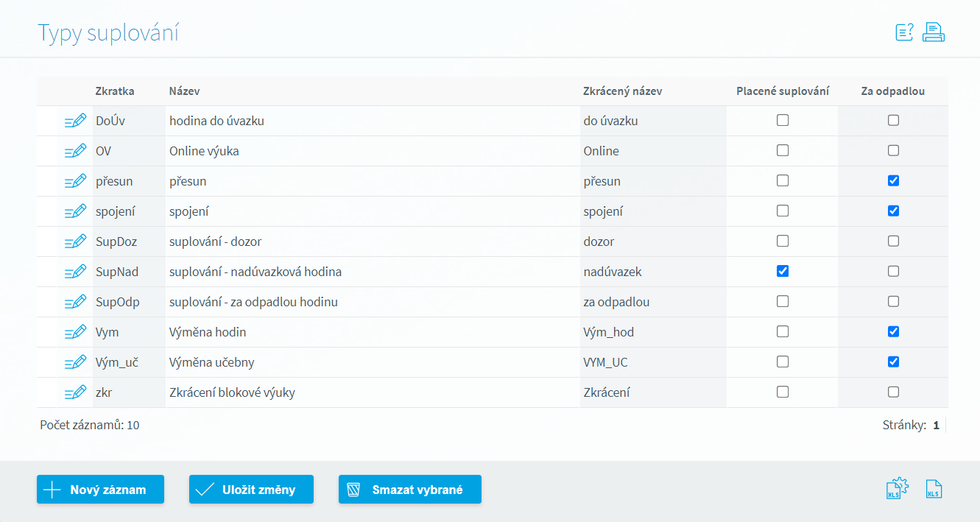Click the Nový záznam button

tap(100, 490)
